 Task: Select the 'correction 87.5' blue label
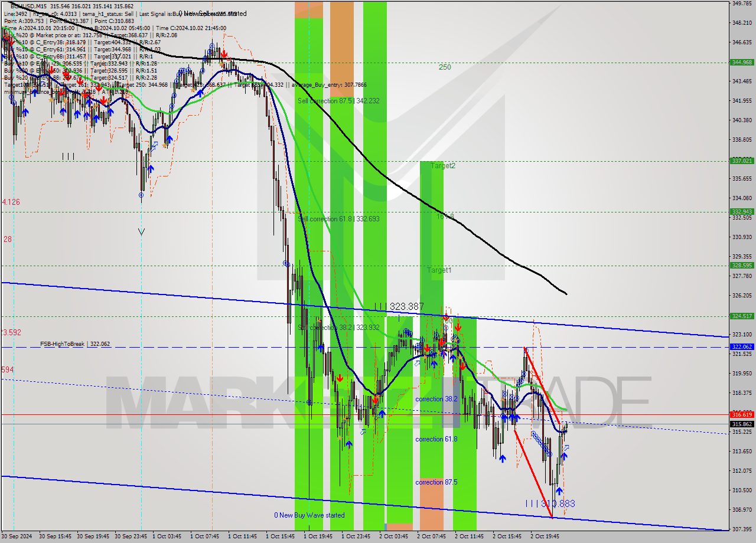tap(436, 482)
